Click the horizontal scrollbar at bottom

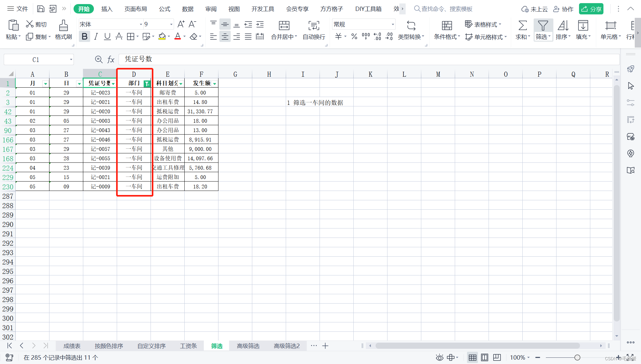478,346
